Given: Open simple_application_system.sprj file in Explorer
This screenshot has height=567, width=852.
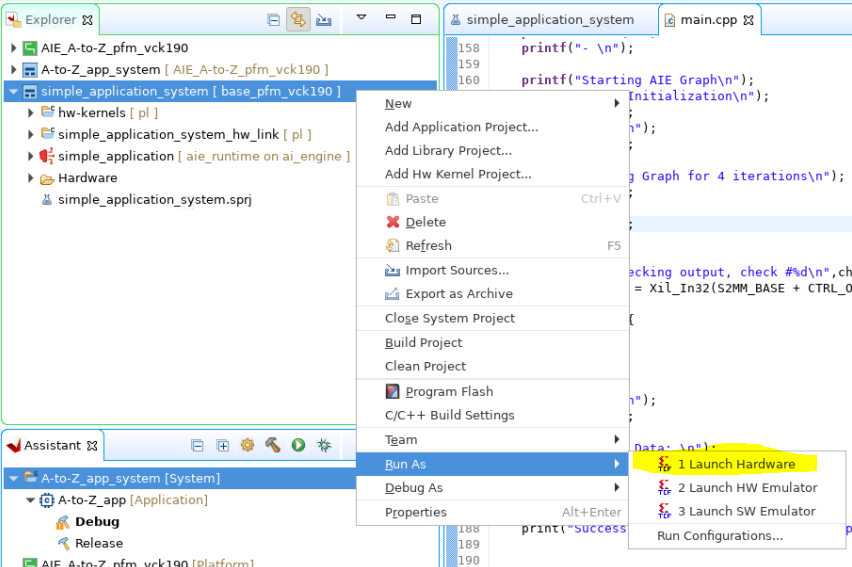Looking at the screenshot, I should (154, 200).
